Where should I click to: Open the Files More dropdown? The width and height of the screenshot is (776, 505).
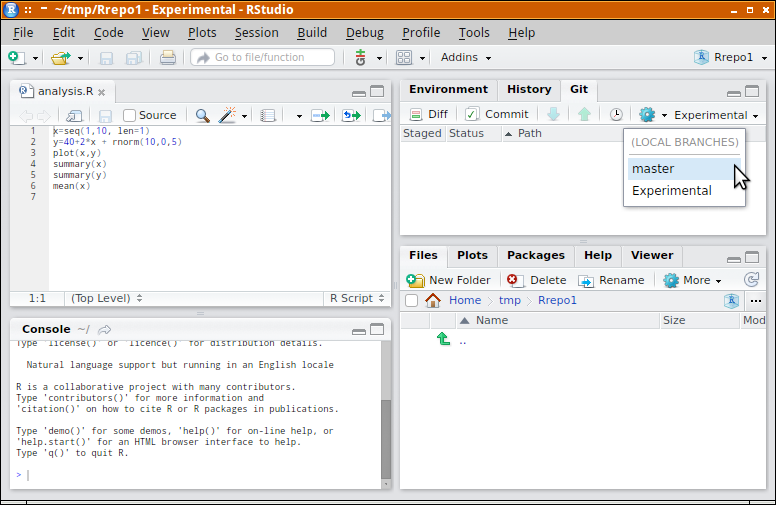[x=692, y=280]
